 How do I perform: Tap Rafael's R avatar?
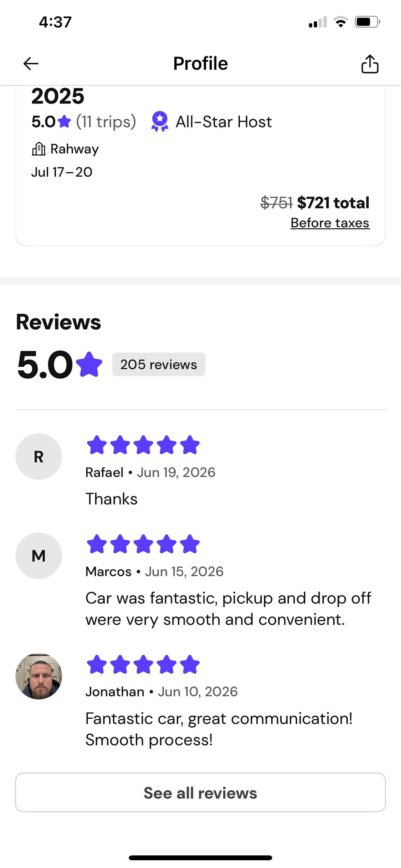pyautogui.click(x=39, y=457)
